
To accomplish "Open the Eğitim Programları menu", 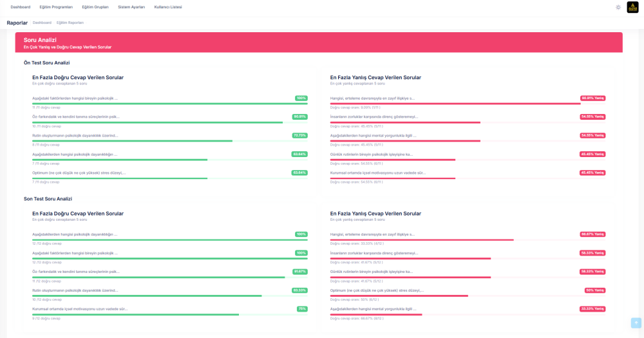I will click(56, 7).
